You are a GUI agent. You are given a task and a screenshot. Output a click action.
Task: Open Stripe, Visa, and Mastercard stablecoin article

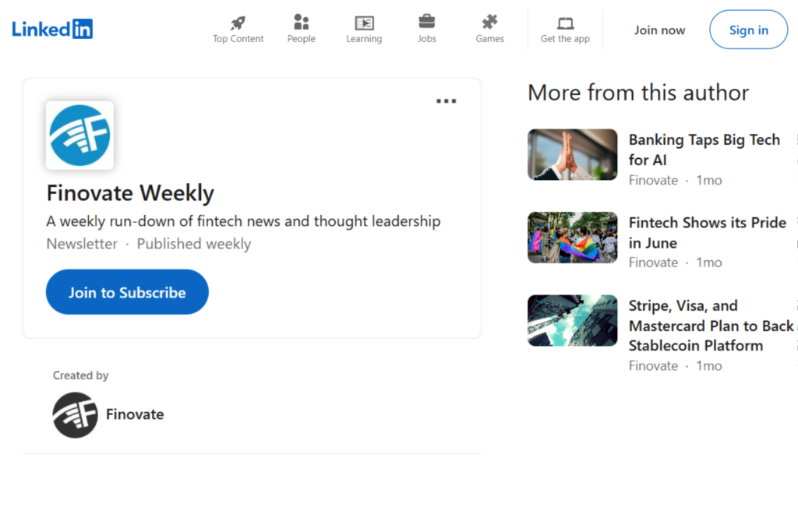point(711,326)
